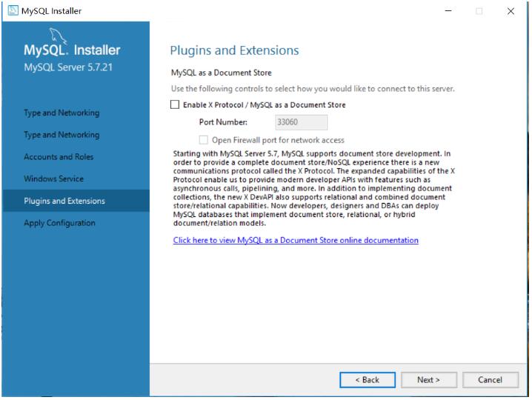
Task: Go to Accounts and Roles step
Action: click(59, 157)
